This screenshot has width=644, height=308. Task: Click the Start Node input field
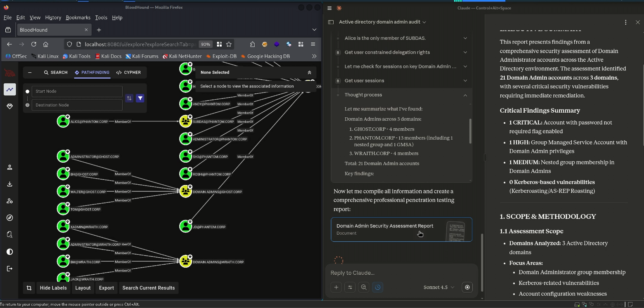click(77, 91)
